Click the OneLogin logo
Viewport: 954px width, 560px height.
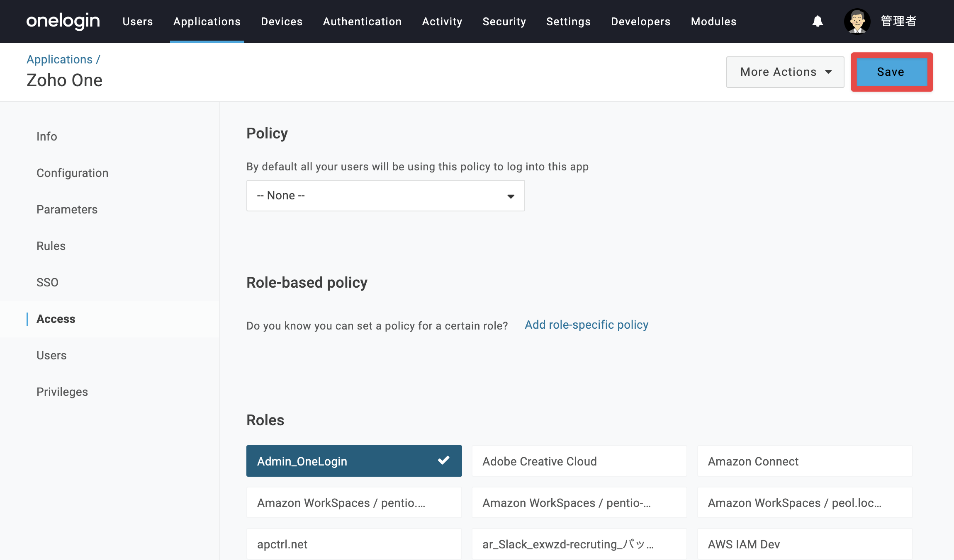pos(63,21)
